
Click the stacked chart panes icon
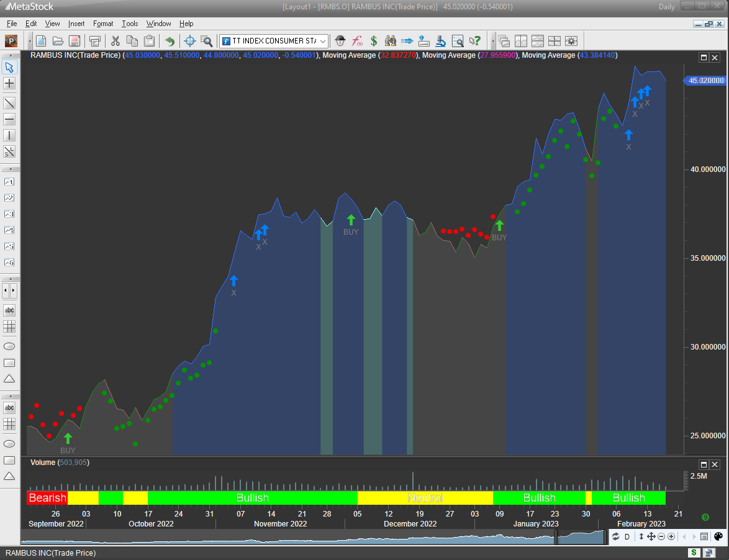tap(538, 41)
